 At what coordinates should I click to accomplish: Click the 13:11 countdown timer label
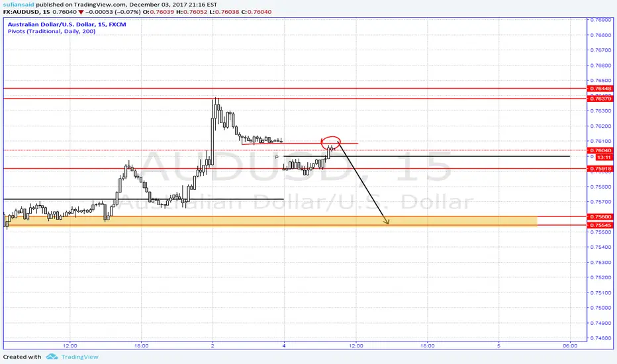[604, 158]
